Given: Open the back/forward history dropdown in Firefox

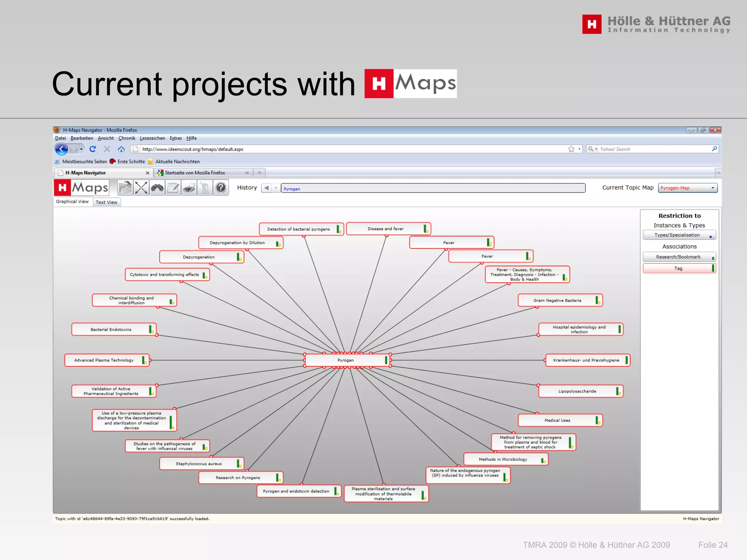Looking at the screenshot, I should point(81,149).
